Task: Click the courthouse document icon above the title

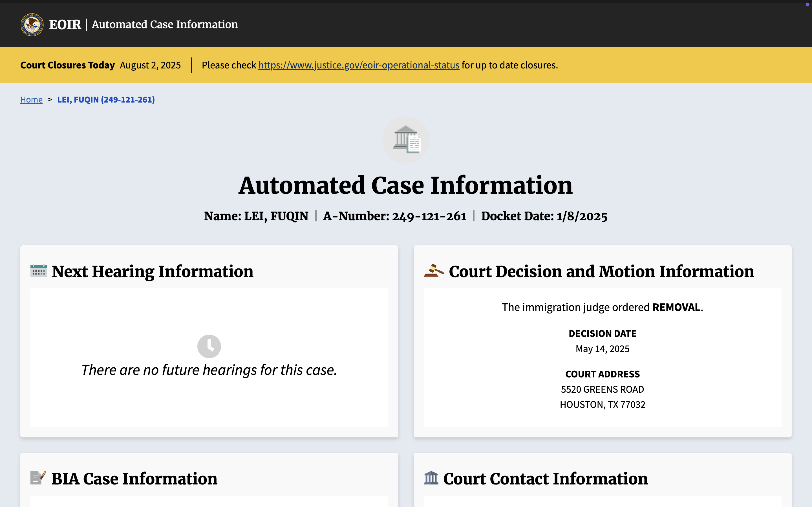Action: point(406,140)
